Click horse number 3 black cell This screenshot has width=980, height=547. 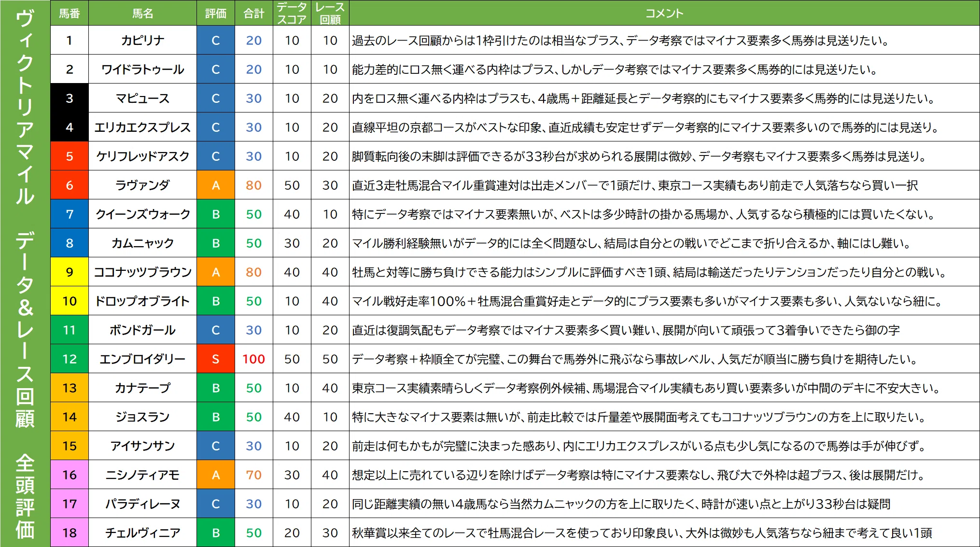(x=70, y=98)
